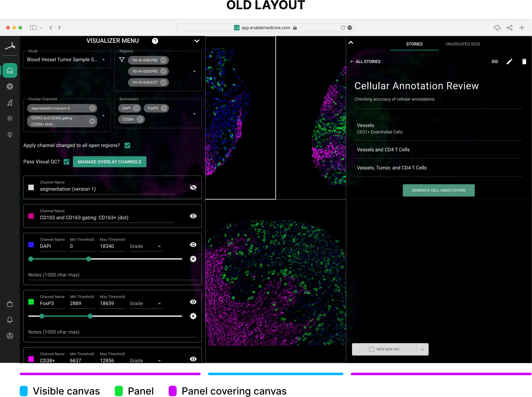
Task: Click Generate Cell Annotations button
Action: [438, 190]
